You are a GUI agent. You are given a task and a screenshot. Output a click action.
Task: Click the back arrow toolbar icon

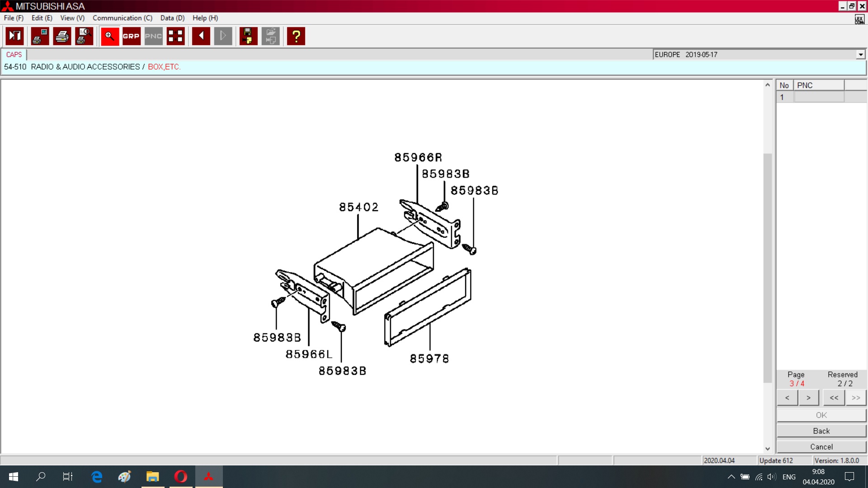pyautogui.click(x=201, y=36)
